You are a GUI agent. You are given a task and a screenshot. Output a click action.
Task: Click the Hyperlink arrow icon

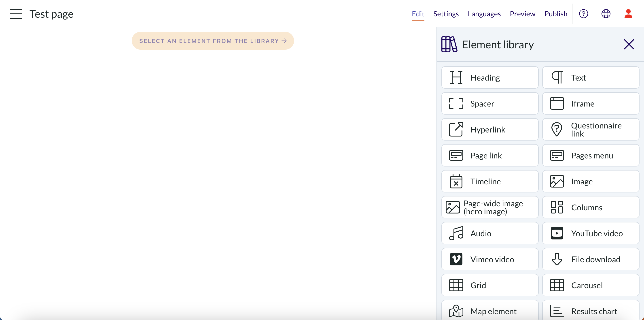pos(456,129)
